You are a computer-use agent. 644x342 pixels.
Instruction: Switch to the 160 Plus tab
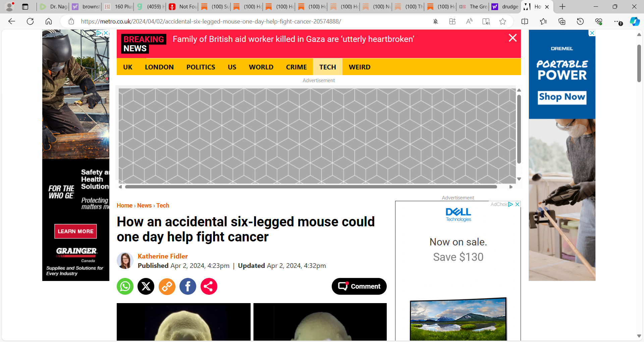tap(118, 7)
